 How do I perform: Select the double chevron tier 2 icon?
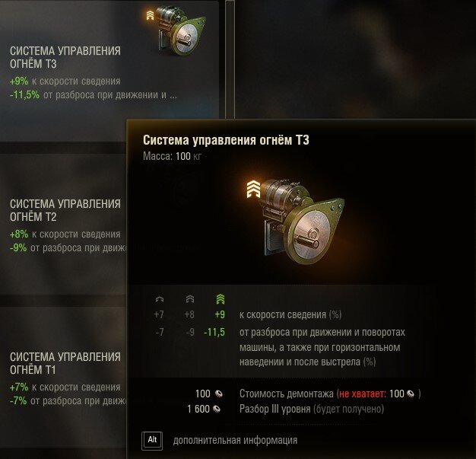pyautogui.click(x=190, y=299)
